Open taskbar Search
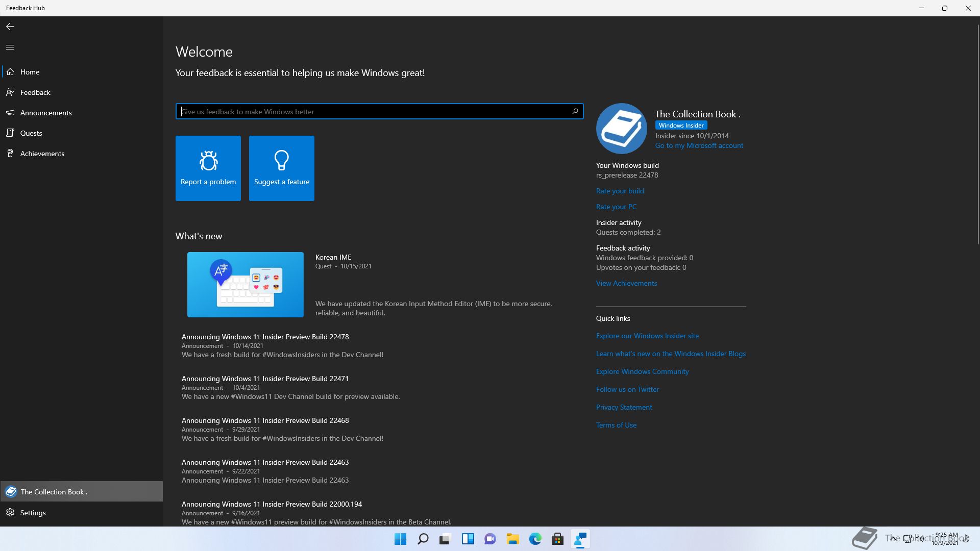This screenshot has width=980, height=551. click(423, 539)
